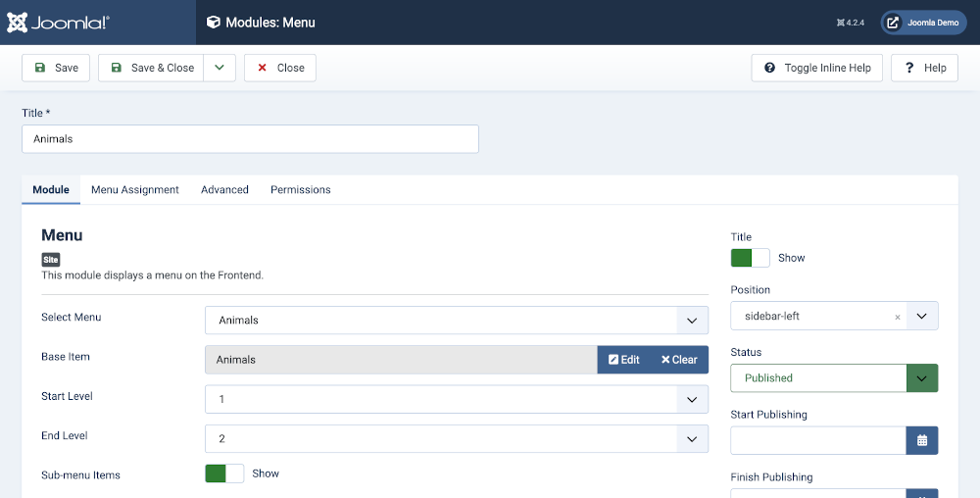Open the Joomla Demo user menu
Viewport: 980px width, 498px height.
tap(923, 23)
